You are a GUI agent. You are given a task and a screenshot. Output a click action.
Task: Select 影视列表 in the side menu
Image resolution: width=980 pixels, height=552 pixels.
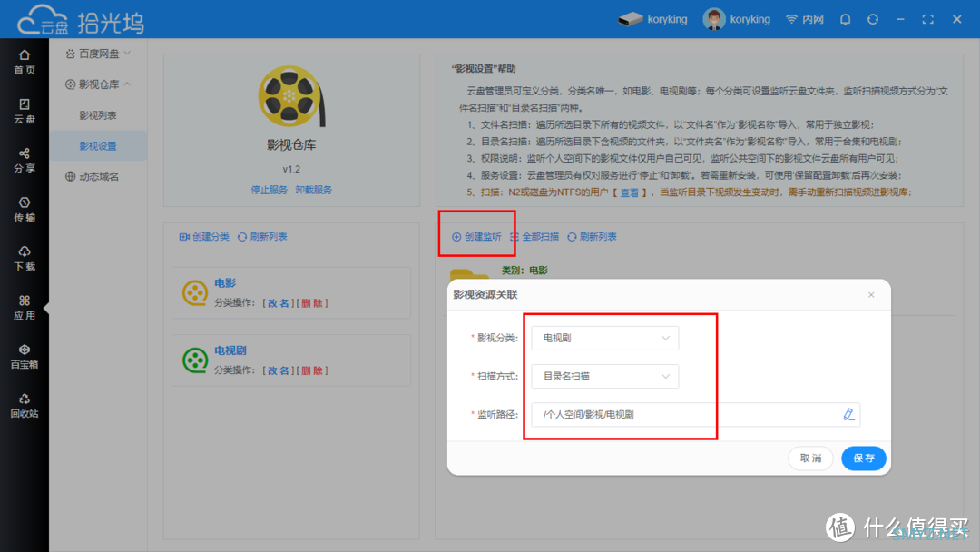[x=98, y=115]
